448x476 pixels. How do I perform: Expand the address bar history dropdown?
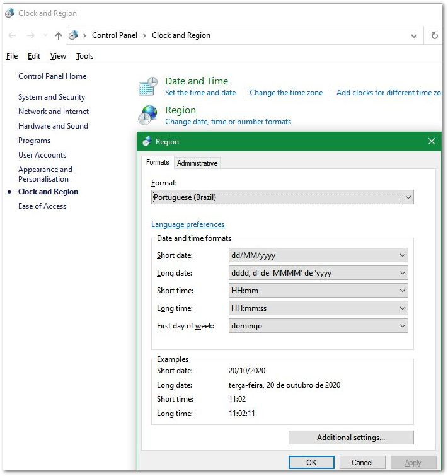click(414, 36)
